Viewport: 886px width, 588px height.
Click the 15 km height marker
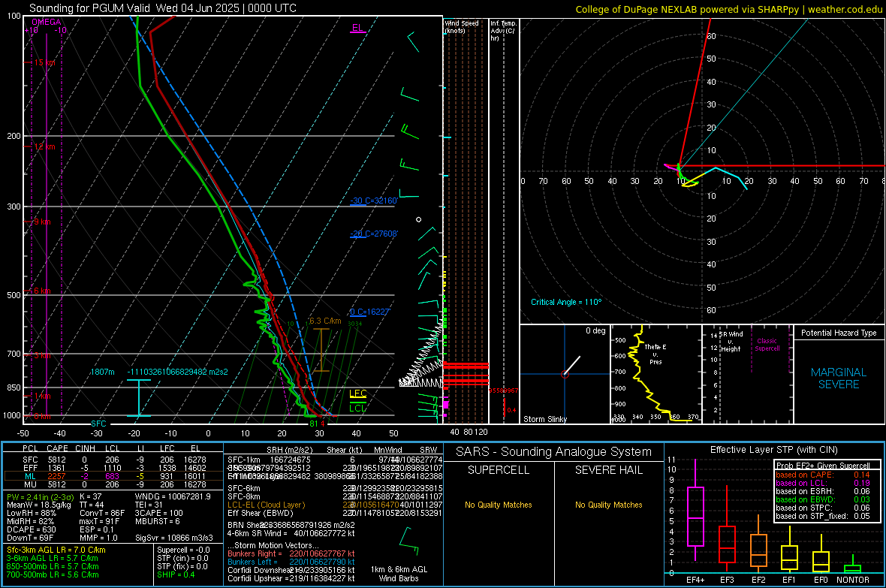pos(44,63)
